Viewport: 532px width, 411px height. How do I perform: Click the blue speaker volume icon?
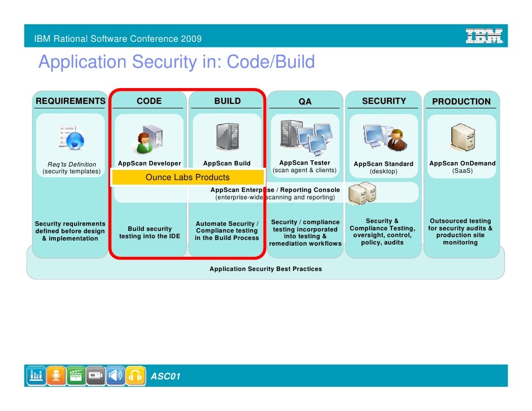(116, 375)
